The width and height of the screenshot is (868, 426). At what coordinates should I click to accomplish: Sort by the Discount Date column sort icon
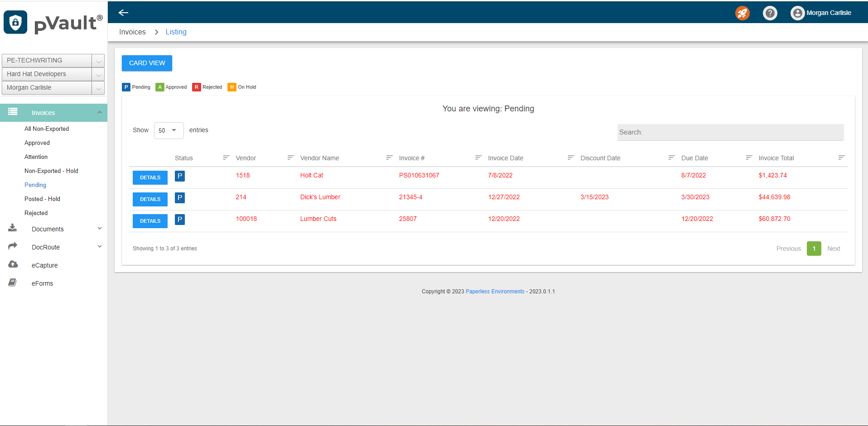pos(671,158)
